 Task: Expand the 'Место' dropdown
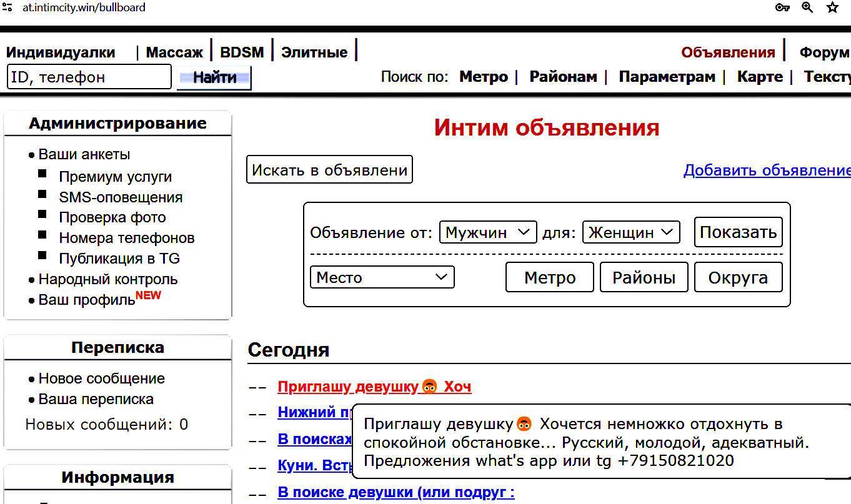[382, 277]
